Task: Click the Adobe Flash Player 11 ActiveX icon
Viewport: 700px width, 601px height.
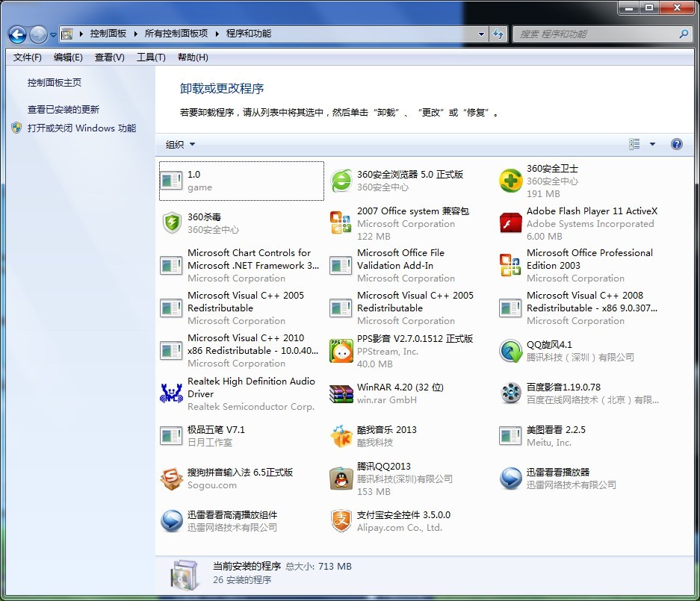Action: 510,223
